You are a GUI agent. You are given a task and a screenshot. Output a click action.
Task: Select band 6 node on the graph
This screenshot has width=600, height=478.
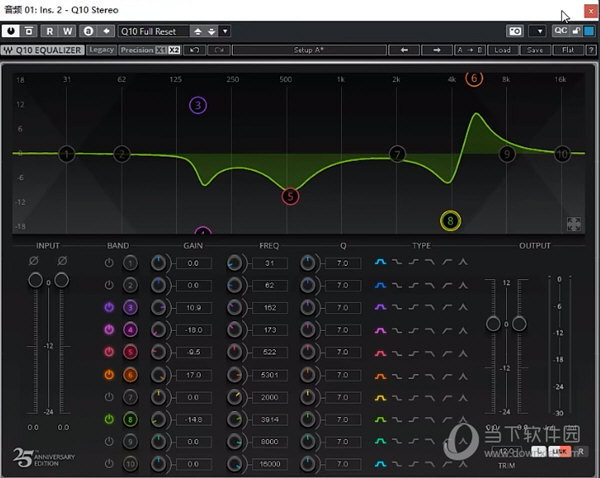(474, 78)
